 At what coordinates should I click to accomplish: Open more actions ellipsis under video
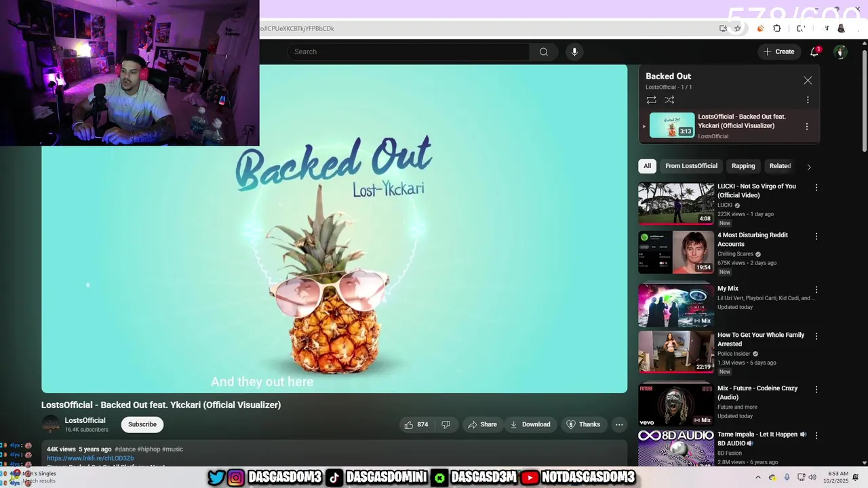[x=619, y=424]
